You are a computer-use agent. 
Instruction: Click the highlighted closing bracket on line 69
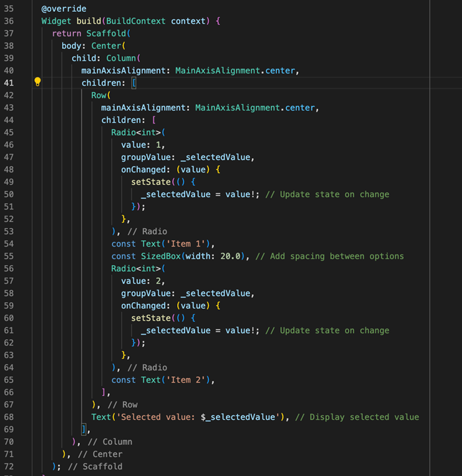[x=84, y=430]
